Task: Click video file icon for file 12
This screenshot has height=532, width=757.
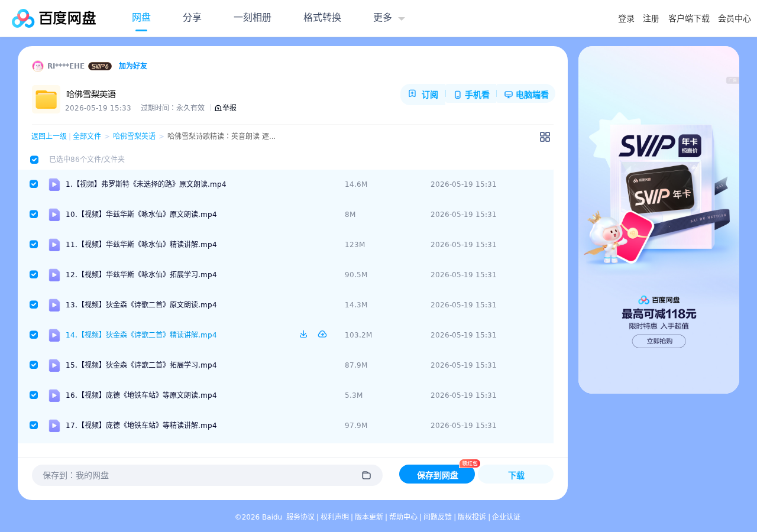Action: click(x=54, y=275)
